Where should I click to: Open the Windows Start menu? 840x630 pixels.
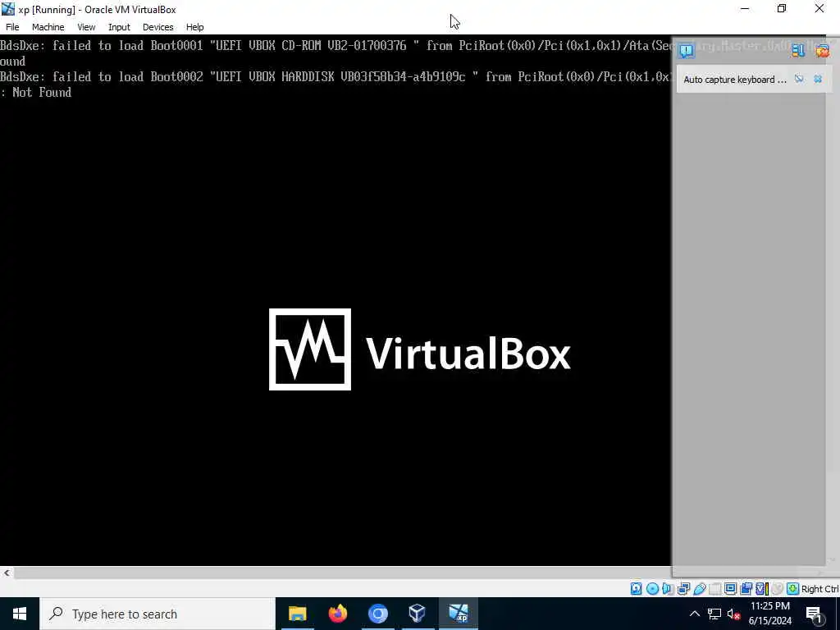[20, 614]
